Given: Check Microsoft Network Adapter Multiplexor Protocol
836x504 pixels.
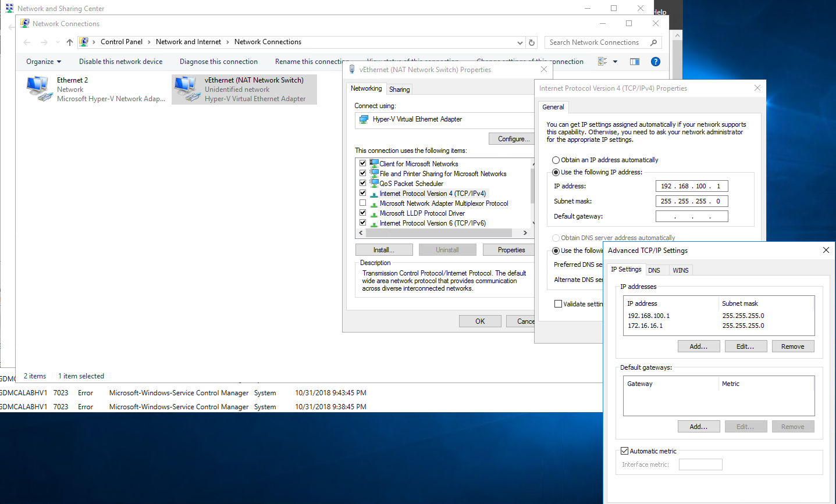Looking at the screenshot, I should click(363, 203).
